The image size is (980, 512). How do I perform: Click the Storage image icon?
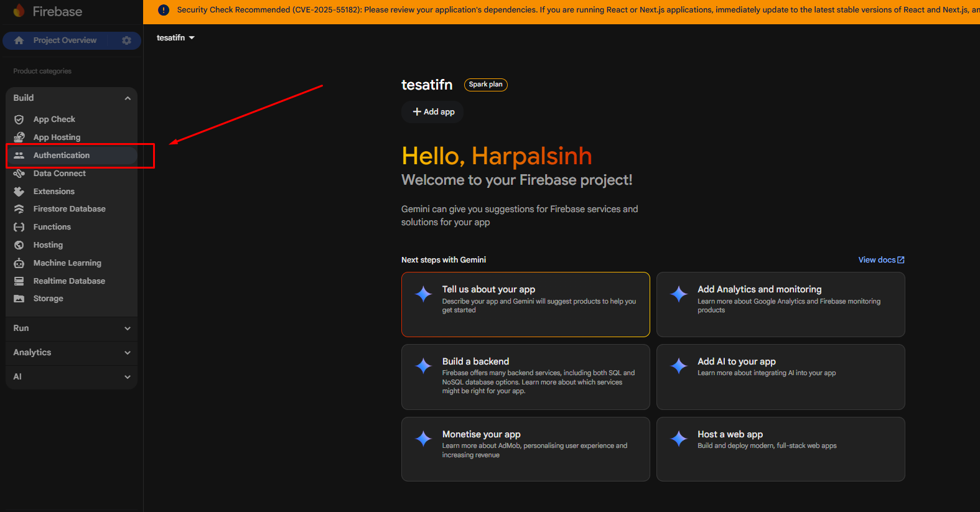[x=19, y=299]
